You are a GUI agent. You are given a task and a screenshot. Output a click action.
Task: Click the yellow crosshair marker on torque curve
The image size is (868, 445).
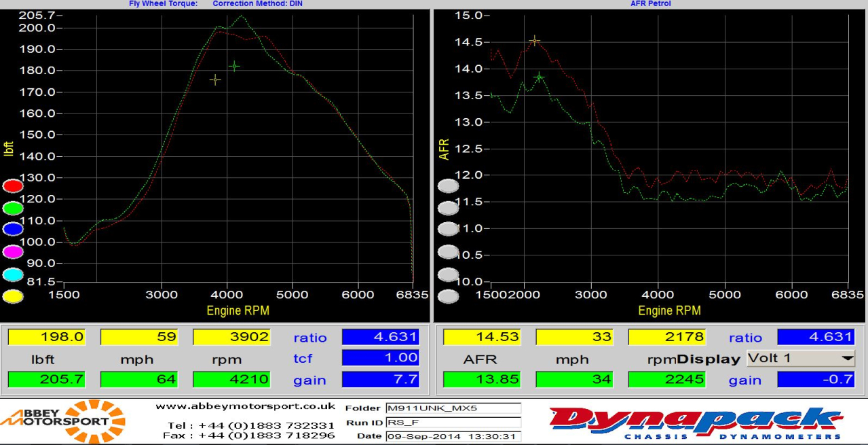pos(215,80)
